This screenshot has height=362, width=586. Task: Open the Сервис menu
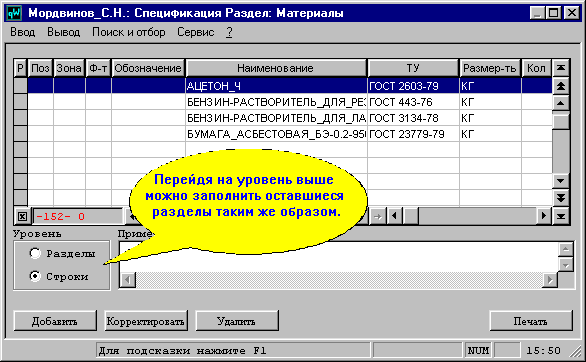[x=195, y=32]
